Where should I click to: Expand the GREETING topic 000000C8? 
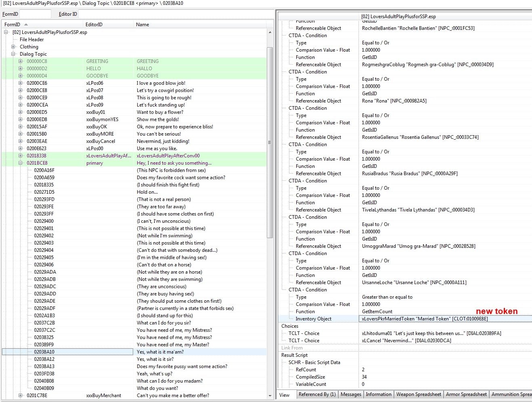(21, 61)
